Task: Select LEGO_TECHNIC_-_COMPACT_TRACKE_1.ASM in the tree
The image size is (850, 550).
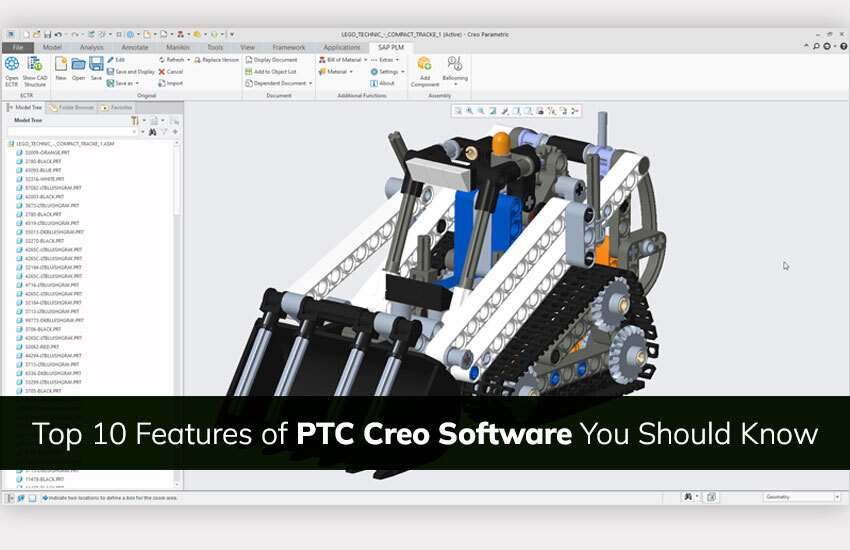Action: 61,144
